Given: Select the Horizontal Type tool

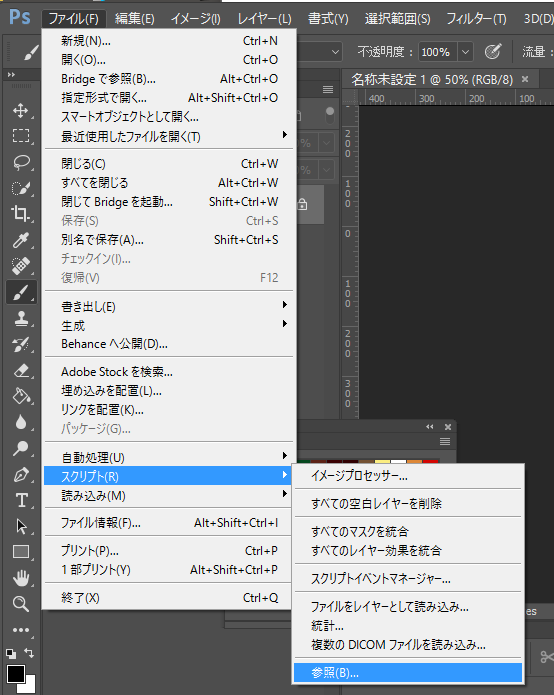Looking at the screenshot, I should (20, 500).
